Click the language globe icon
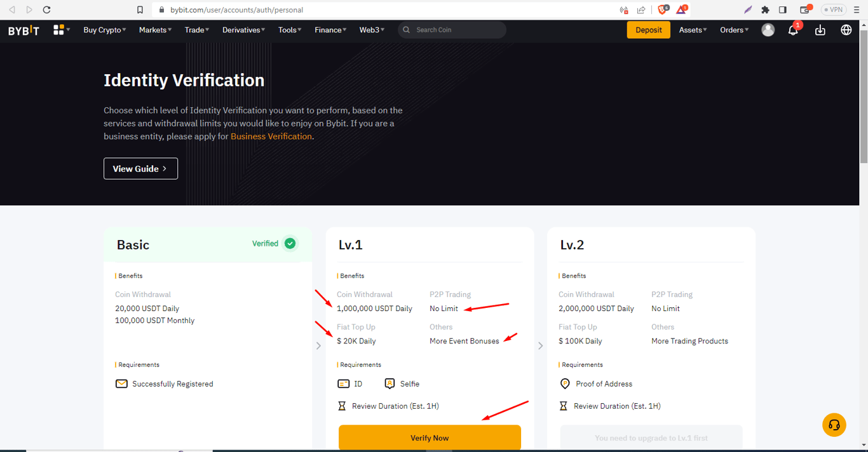The image size is (868, 452). (846, 30)
